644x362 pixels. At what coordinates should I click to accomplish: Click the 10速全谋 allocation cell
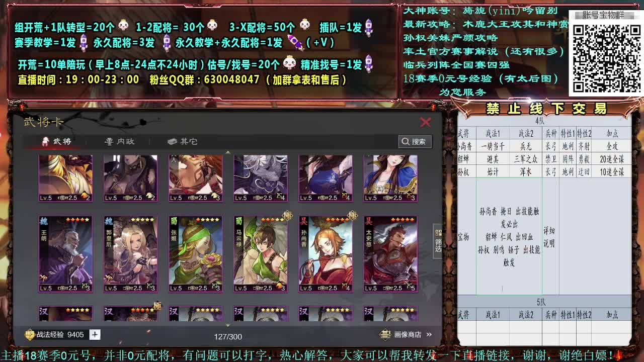click(612, 171)
